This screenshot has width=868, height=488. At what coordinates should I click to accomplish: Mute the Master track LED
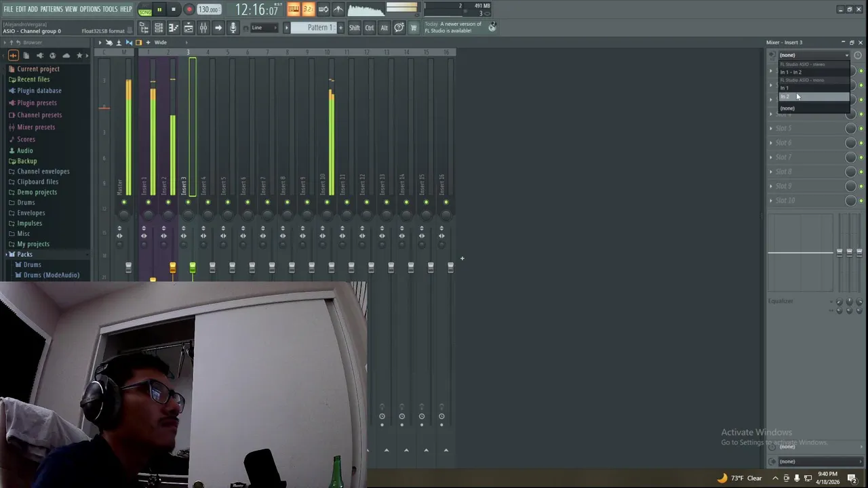coord(124,202)
